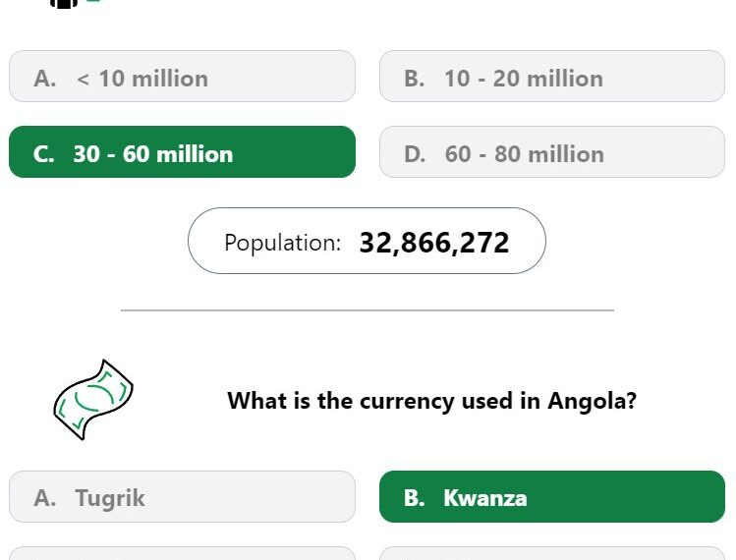
Task: Click the "C." letter on the green population answer
Action: (43, 154)
